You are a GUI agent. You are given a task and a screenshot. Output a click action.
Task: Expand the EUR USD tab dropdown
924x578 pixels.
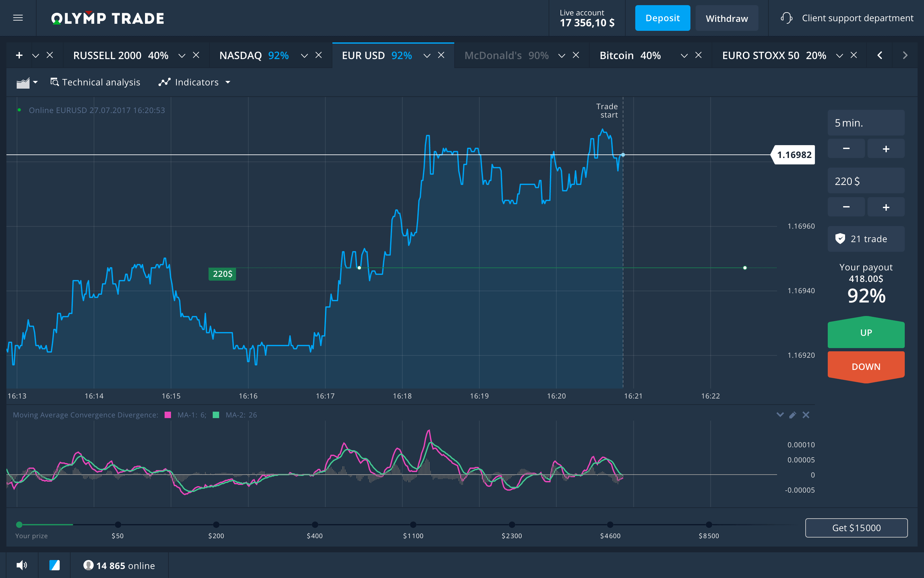(x=427, y=56)
